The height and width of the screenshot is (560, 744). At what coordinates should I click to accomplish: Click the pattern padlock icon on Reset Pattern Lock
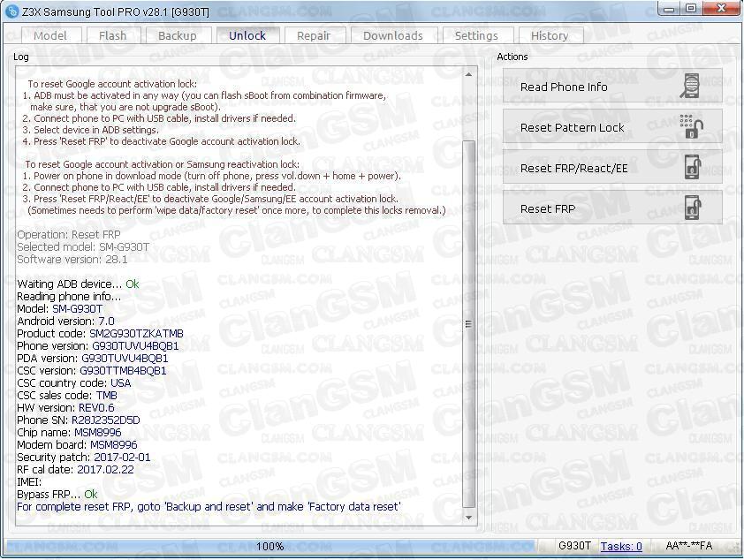[x=691, y=126]
